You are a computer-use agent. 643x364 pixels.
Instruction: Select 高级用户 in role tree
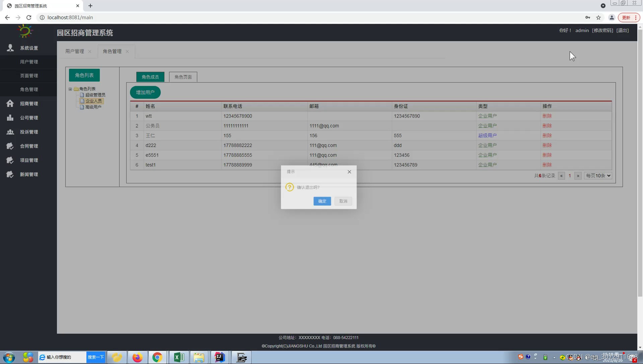tap(93, 107)
